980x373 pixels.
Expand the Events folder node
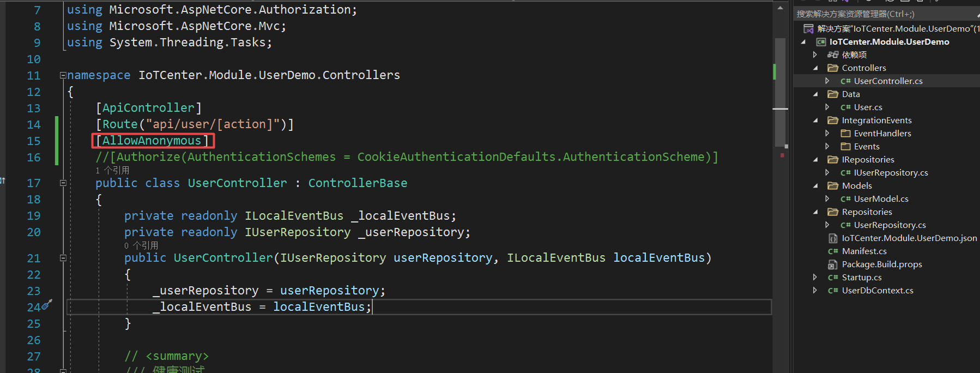[x=827, y=147]
